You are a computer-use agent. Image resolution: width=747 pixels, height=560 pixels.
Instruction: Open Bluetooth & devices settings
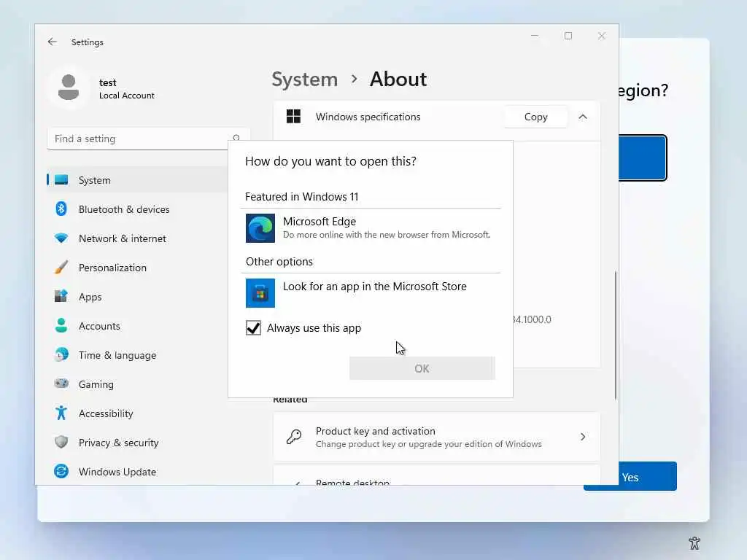tap(137, 209)
